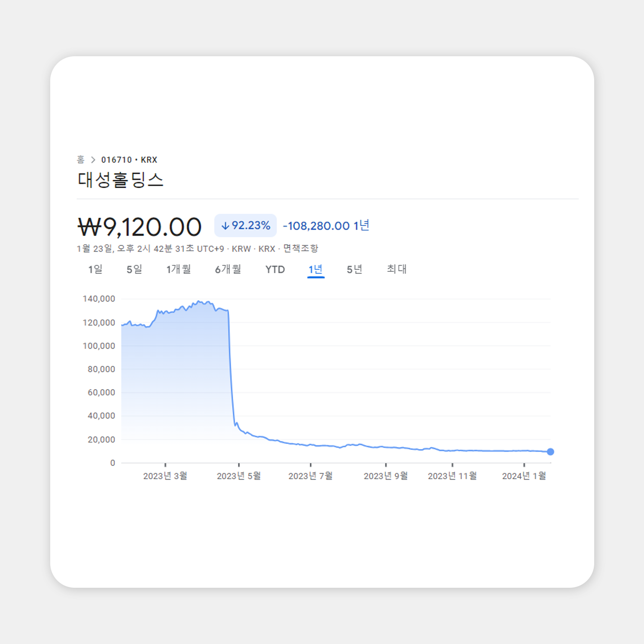Click the 140,000 y-axis label
This screenshot has height=644, width=644.
[99, 299]
